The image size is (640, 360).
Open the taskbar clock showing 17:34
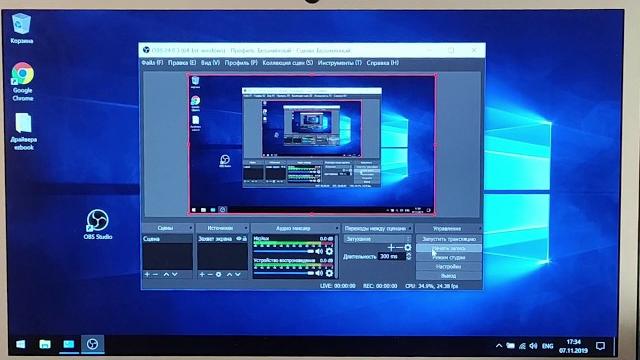coord(573,346)
